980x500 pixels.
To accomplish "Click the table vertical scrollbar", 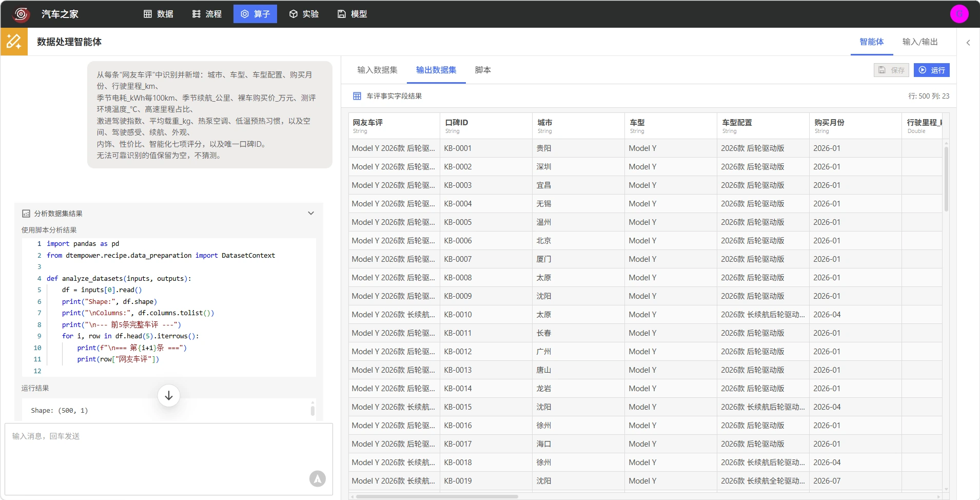I will (x=946, y=179).
